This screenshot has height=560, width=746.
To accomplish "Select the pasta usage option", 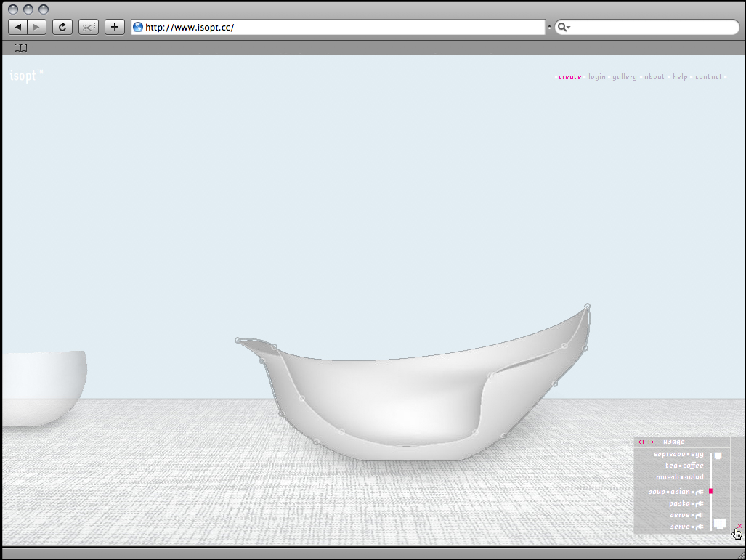I will click(x=686, y=503).
